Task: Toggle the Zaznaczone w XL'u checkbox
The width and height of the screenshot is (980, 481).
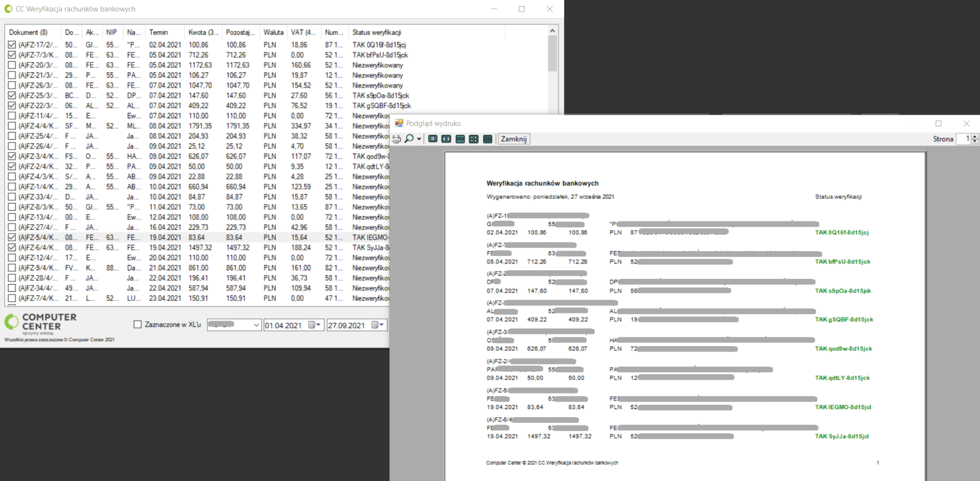Action: pyautogui.click(x=138, y=324)
